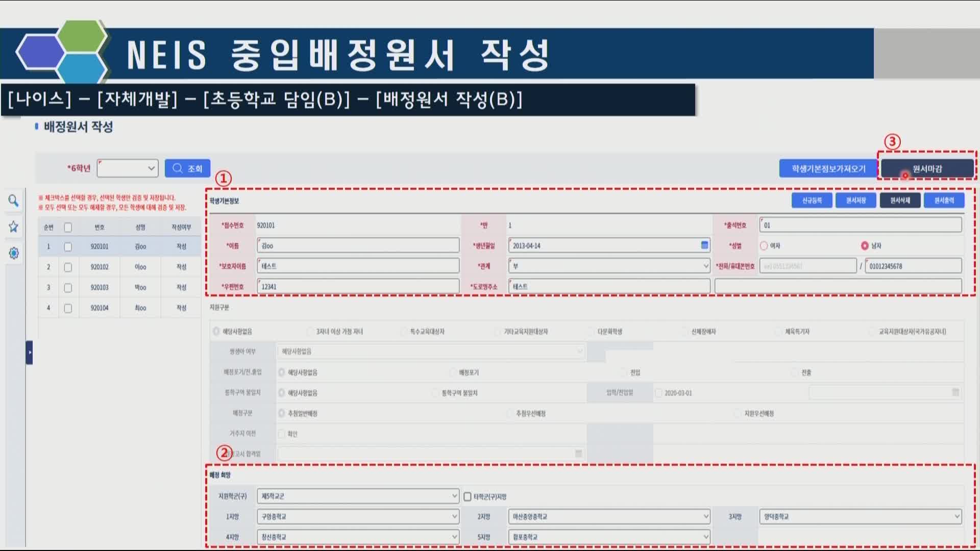The width and height of the screenshot is (980, 551).
Task: Expand the 관계 dropdown showing 부
Action: tap(609, 266)
